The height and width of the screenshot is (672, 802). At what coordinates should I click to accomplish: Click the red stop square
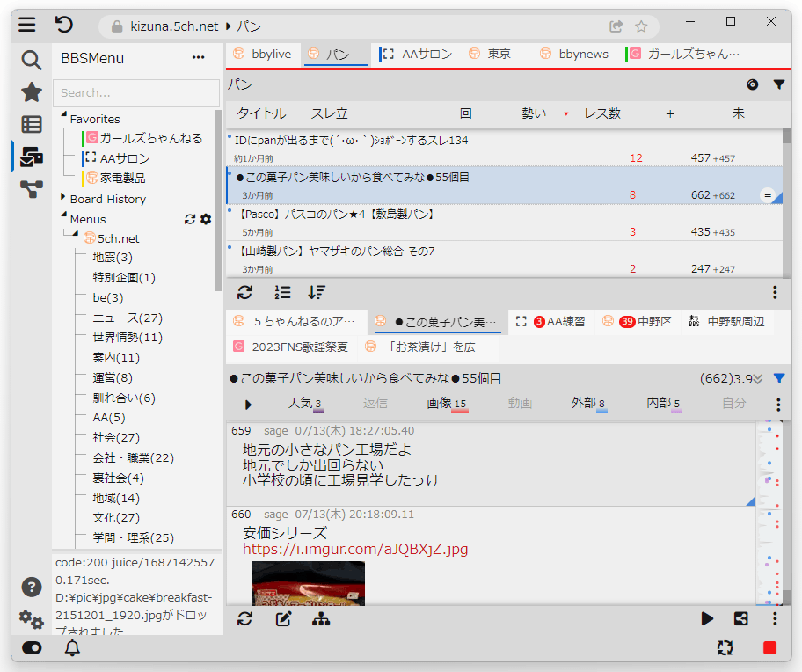click(769, 648)
